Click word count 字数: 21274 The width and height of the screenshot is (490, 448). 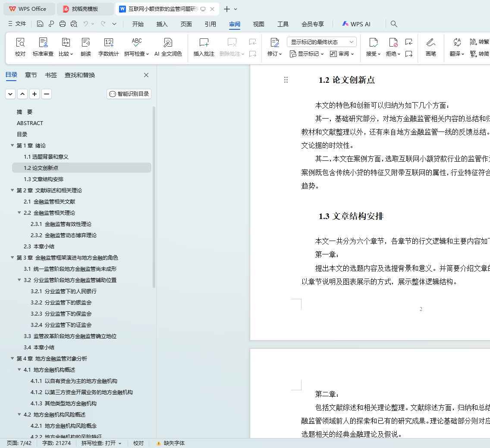click(x=57, y=443)
